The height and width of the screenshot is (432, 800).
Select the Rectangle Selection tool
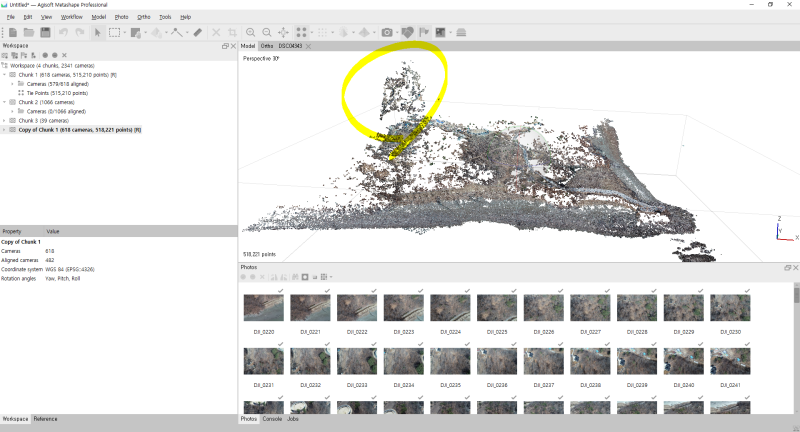pyautogui.click(x=114, y=32)
